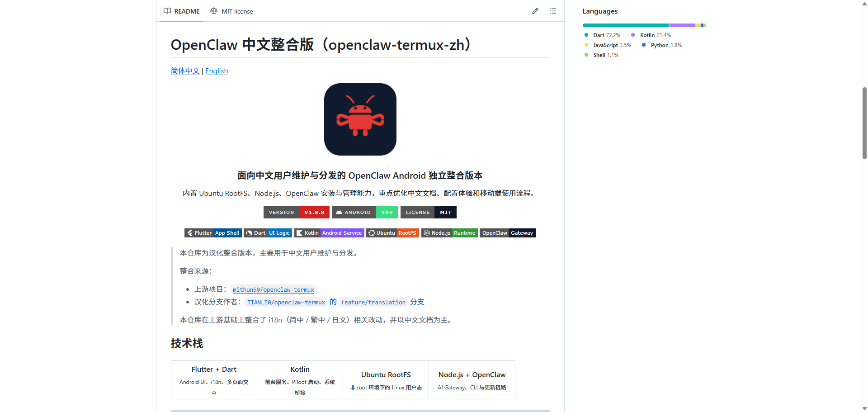The width and height of the screenshot is (868, 412).
Task: Click the Dart segment in languages bar
Action: tap(625, 25)
